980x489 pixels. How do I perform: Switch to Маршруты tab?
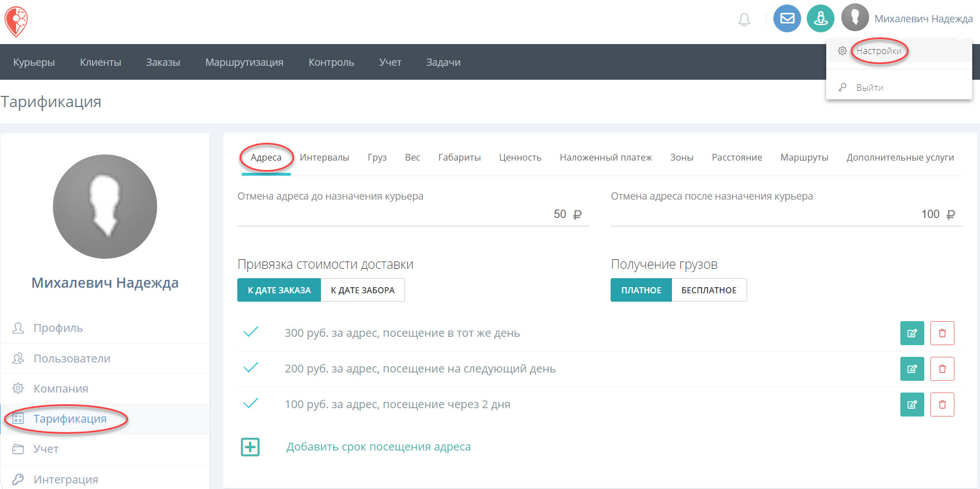pos(805,157)
